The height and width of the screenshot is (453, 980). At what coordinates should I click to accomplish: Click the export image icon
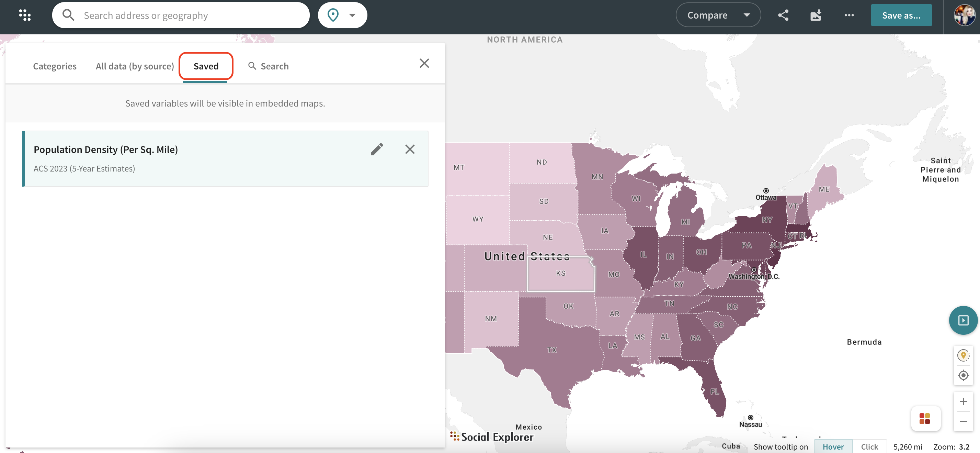click(816, 15)
